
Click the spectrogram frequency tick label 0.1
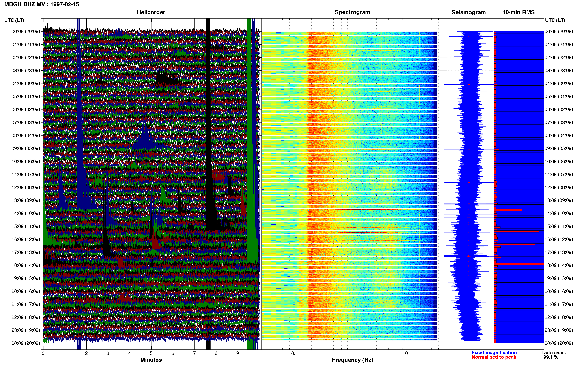[295, 353]
